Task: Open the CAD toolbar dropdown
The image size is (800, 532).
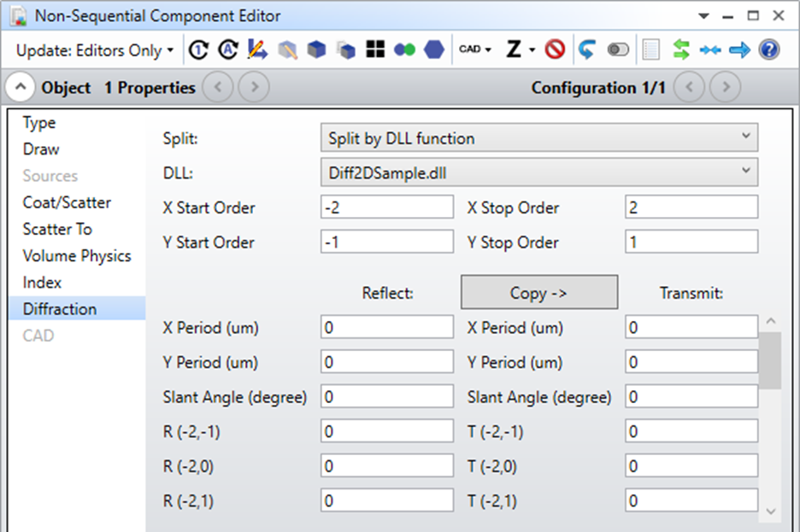Action: 474,49
